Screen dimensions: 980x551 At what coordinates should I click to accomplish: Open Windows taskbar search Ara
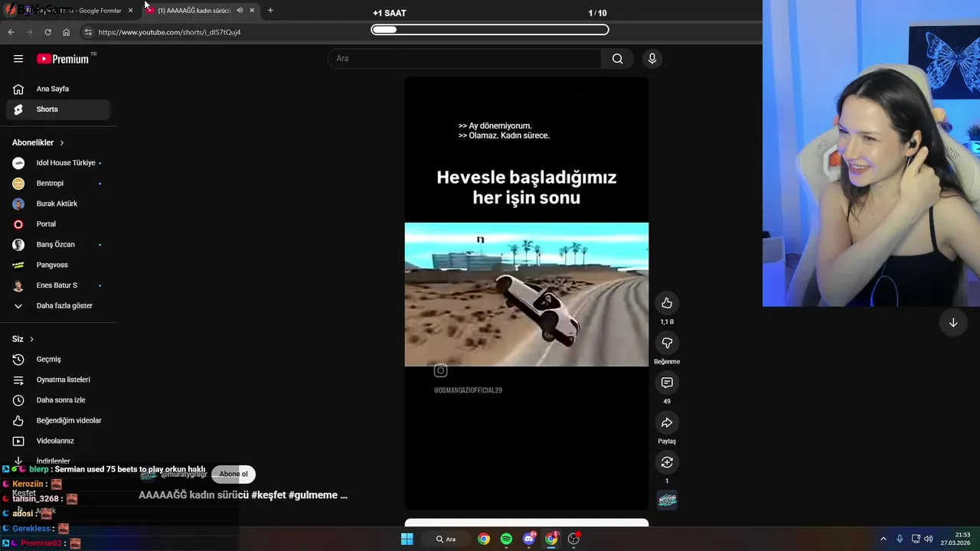[446, 539]
